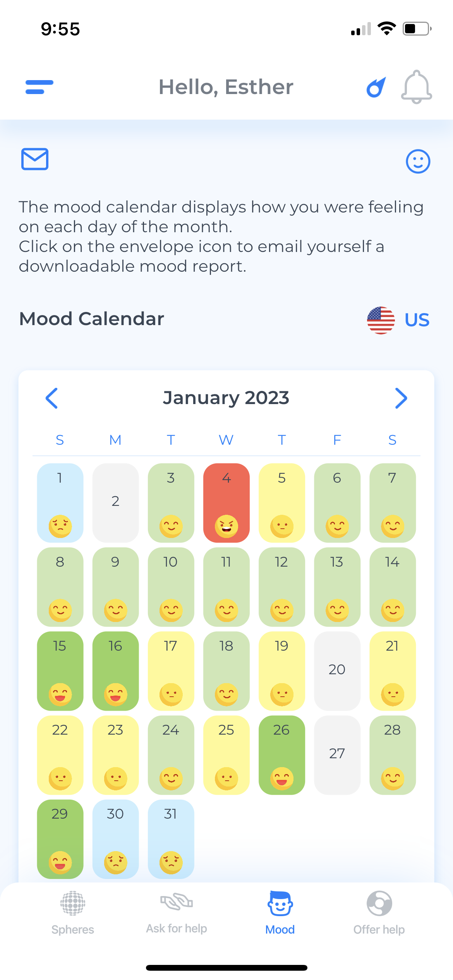This screenshot has height=980, width=453.
Task: Select empty day 2 in calendar
Action: click(115, 502)
